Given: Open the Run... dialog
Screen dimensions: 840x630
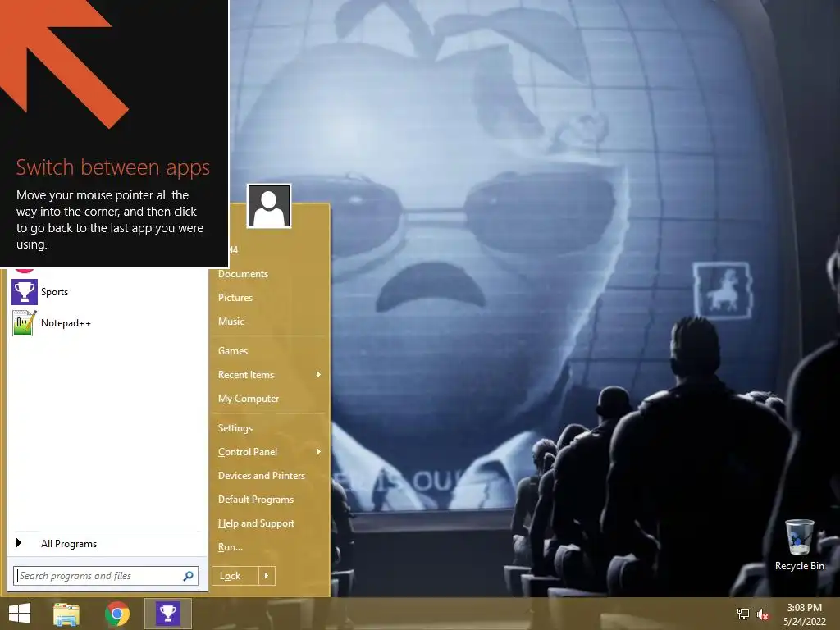Looking at the screenshot, I should [231, 547].
